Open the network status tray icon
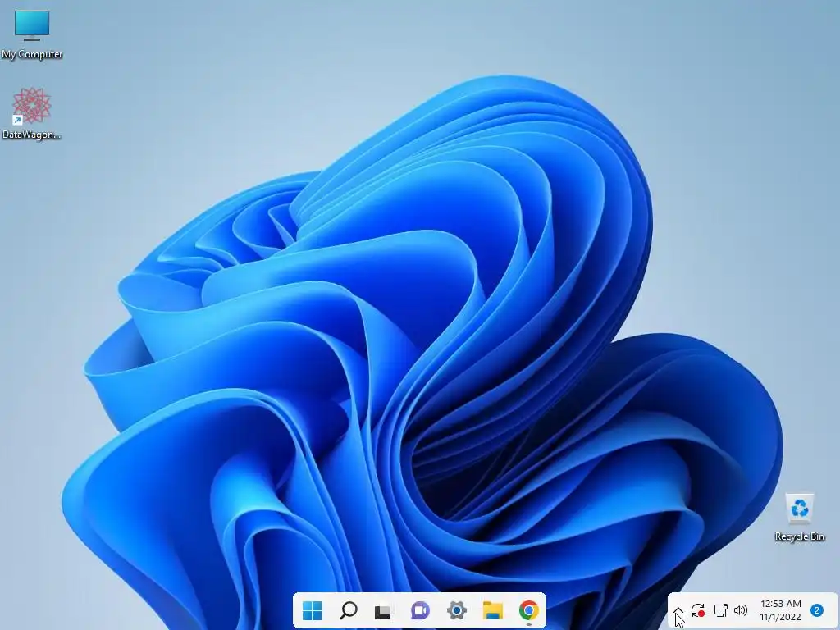Screen dimensions: 840x630 720,610
